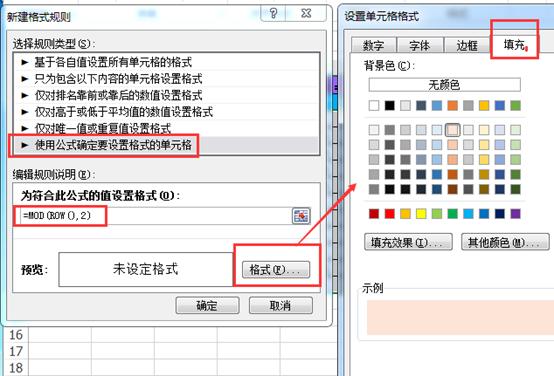Open 其他颜色 more colors dialog
The width and height of the screenshot is (554, 376).
(x=505, y=242)
